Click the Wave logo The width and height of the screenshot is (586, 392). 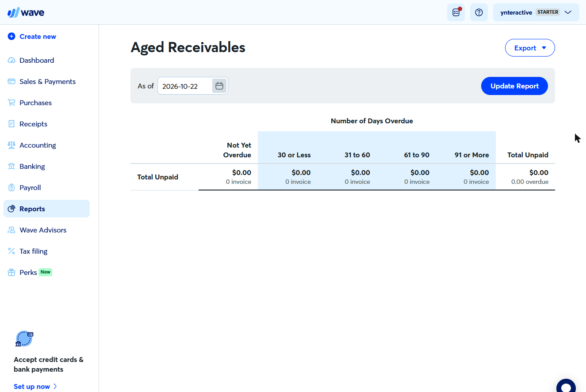pyautogui.click(x=26, y=12)
